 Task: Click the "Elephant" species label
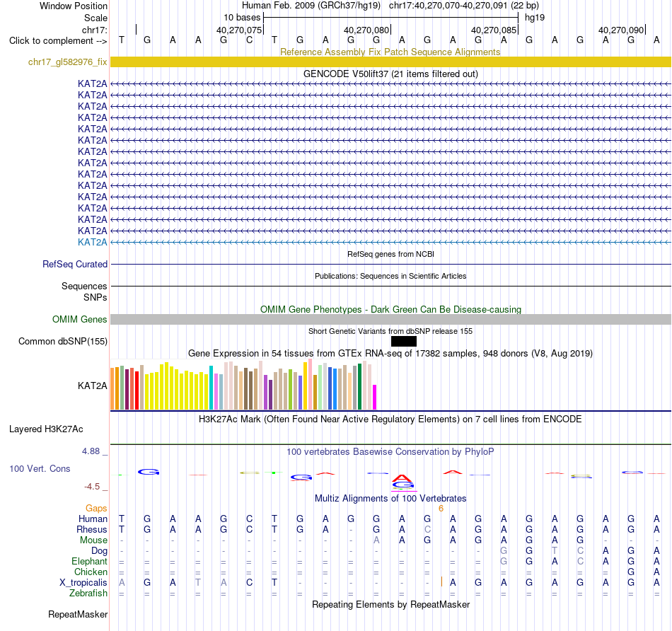click(89, 562)
